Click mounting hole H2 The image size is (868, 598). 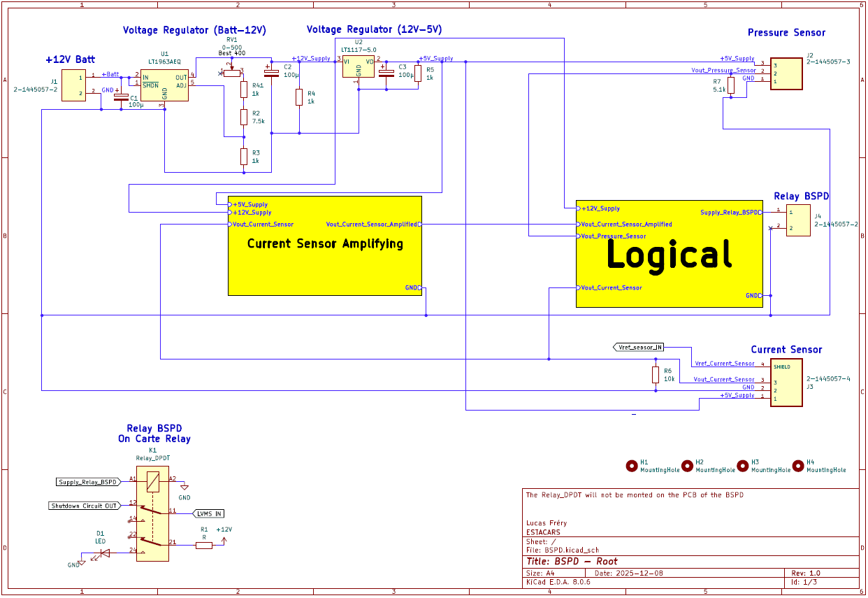(x=686, y=465)
